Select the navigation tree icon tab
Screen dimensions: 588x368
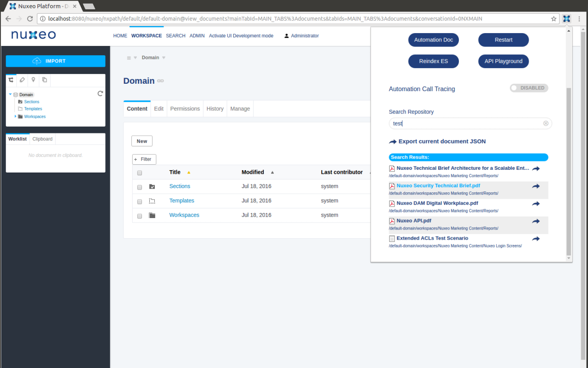pos(11,80)
